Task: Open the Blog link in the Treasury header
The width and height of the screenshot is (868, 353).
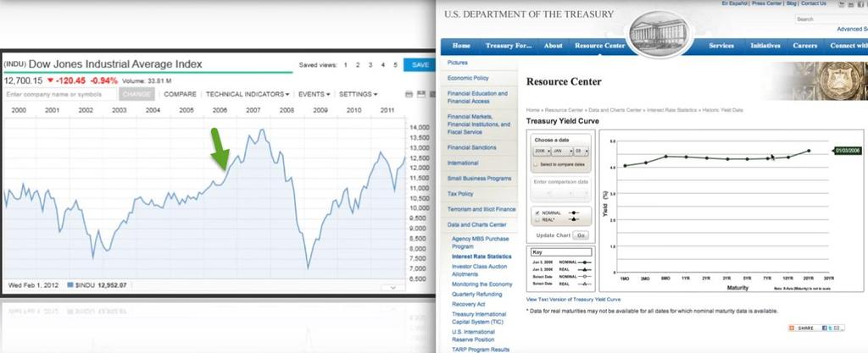Action: coord(791,3)
